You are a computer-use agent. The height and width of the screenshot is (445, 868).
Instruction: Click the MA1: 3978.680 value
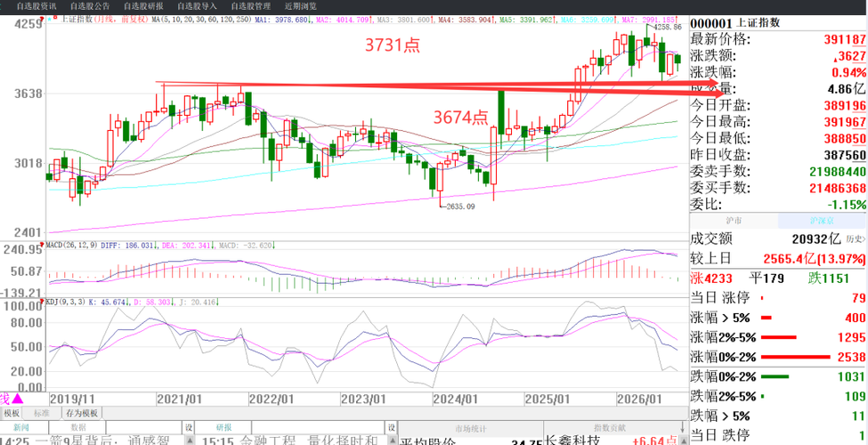coord(282,20)
